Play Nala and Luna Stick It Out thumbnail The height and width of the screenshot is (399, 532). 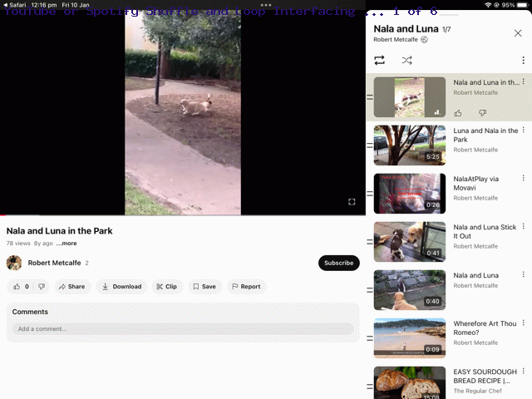[x=410, y=242]
